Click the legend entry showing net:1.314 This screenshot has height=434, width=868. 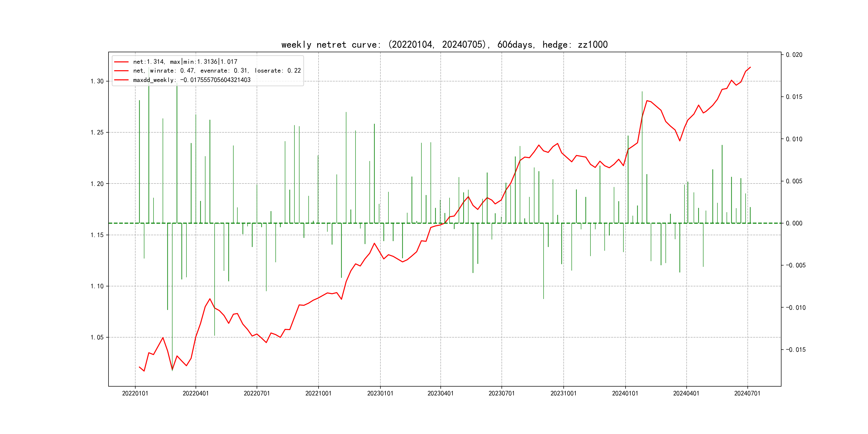tap(185, 62)
